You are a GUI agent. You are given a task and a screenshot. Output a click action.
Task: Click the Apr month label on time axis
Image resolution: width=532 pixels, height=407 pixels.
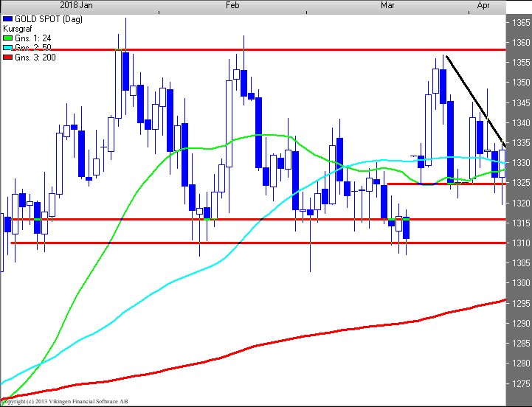pyautogui.click(x=484, y=4)
